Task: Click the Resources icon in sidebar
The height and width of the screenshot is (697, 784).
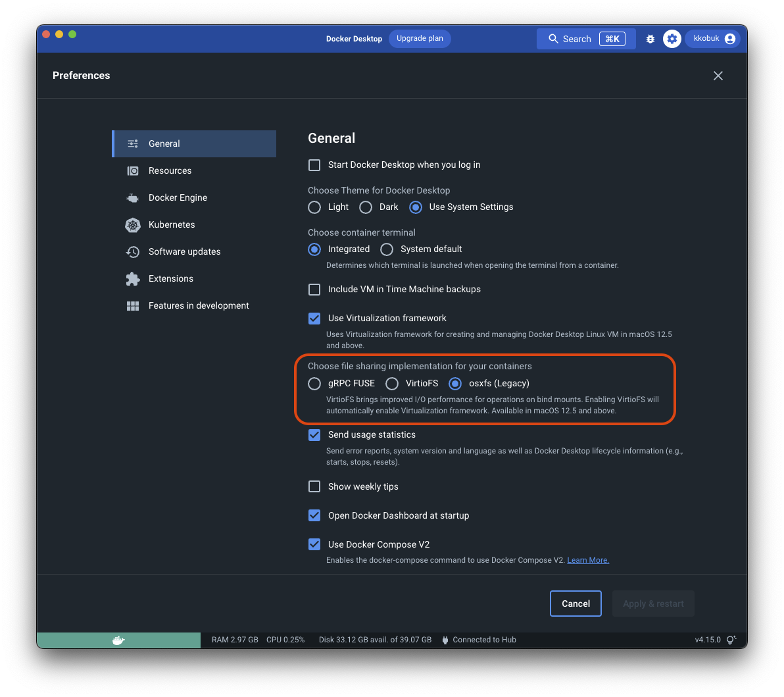Action: [x=132, y=170]
